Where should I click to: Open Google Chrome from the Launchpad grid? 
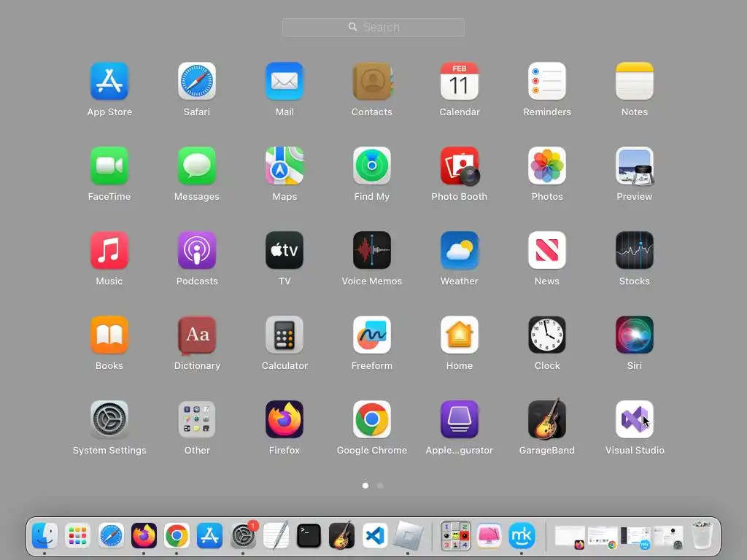point(372,419)
